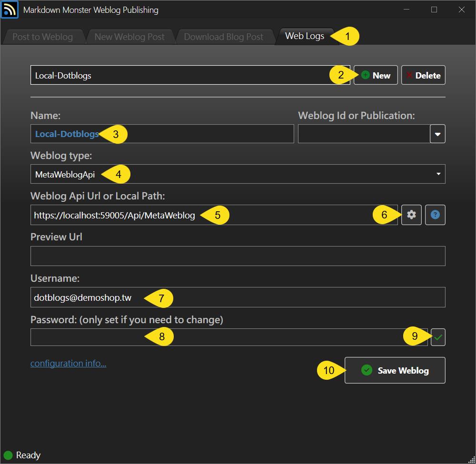This screenshot has width=476, height=464.
Task: Click the New weblog button
Action: click(x=376, y=75)
